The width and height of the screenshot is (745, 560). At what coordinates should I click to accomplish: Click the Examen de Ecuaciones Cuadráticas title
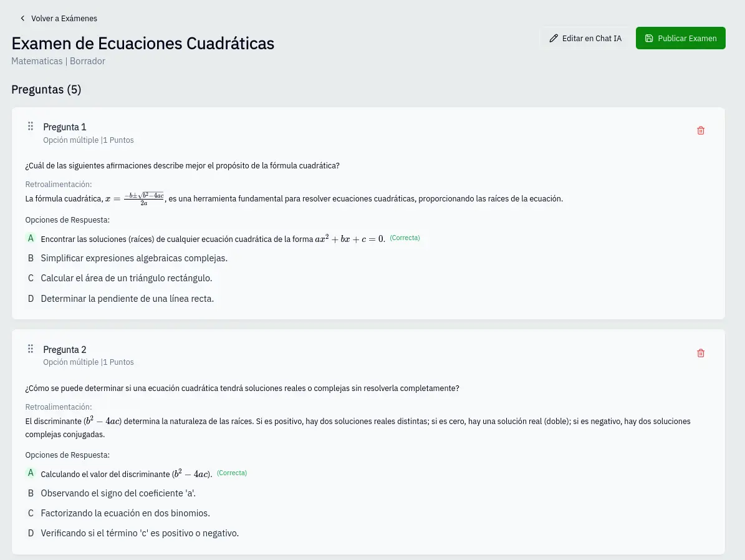(143, 44)
